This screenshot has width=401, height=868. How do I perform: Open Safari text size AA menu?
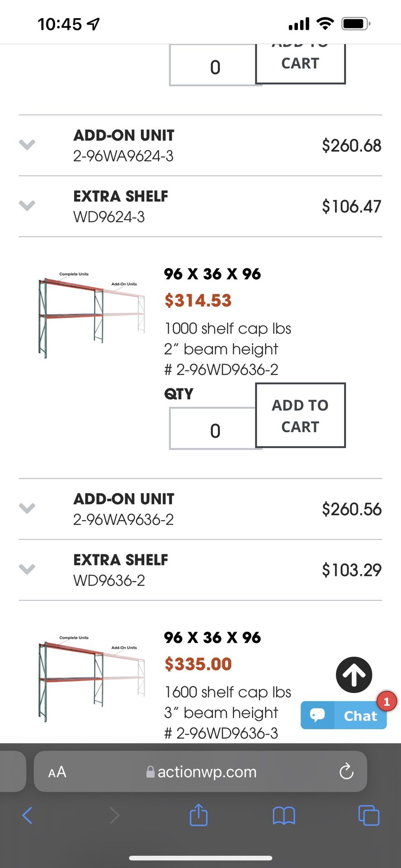pyautogui.click(x=57, y=772)
